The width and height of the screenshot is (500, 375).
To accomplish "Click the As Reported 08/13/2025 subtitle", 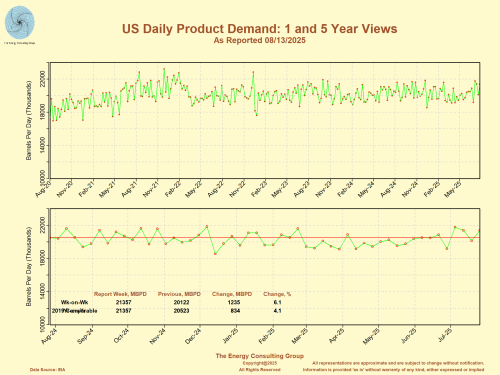I will 259,40.
